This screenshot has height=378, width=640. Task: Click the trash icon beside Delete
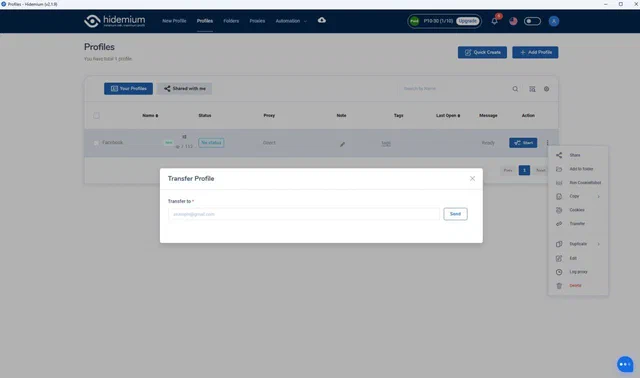[559, 286]
